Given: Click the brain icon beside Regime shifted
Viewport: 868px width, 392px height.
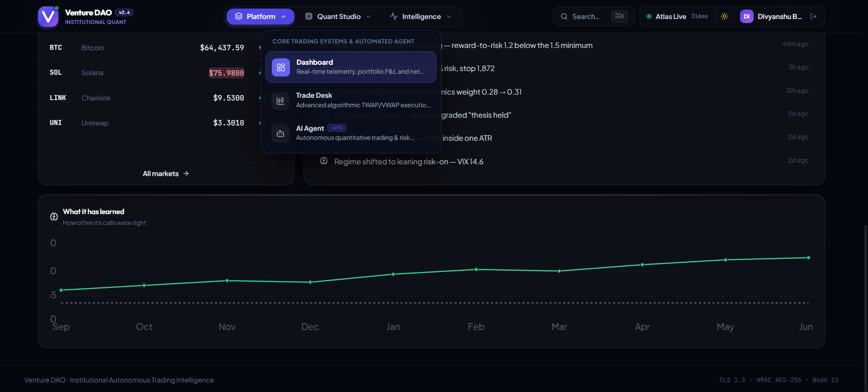Looking at the screenshot, I should (324, 161).
